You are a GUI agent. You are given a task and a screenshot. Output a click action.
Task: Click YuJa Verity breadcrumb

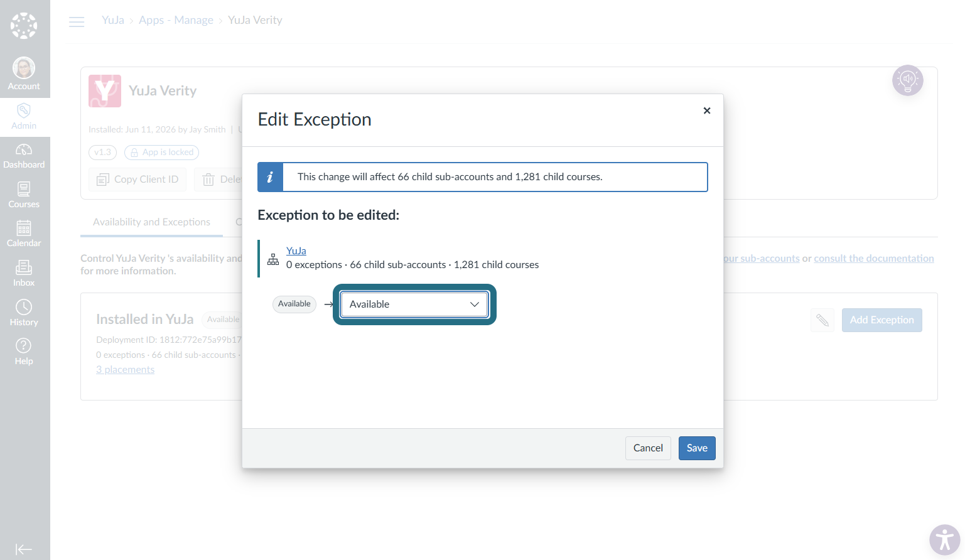(x=255, y=20)
